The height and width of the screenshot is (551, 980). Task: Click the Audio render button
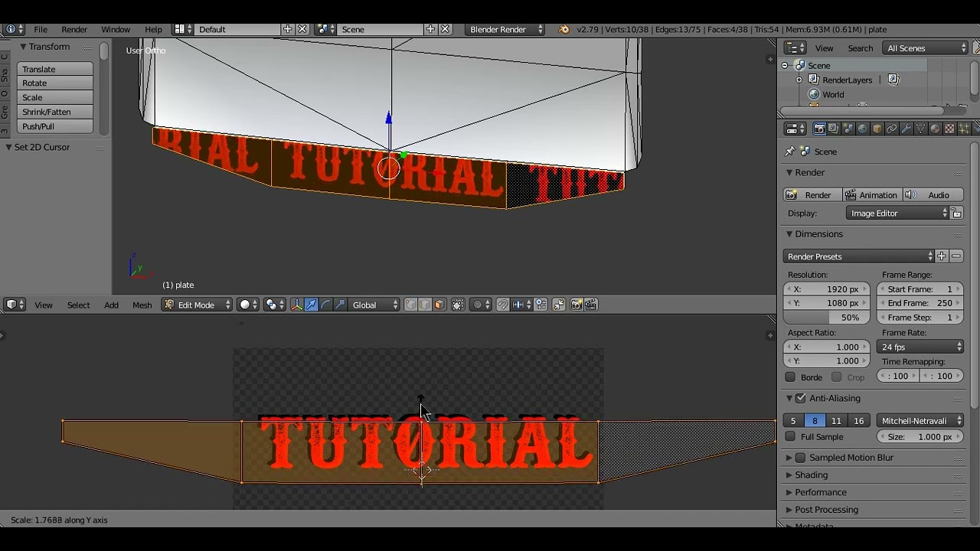[x=933, y=195]
